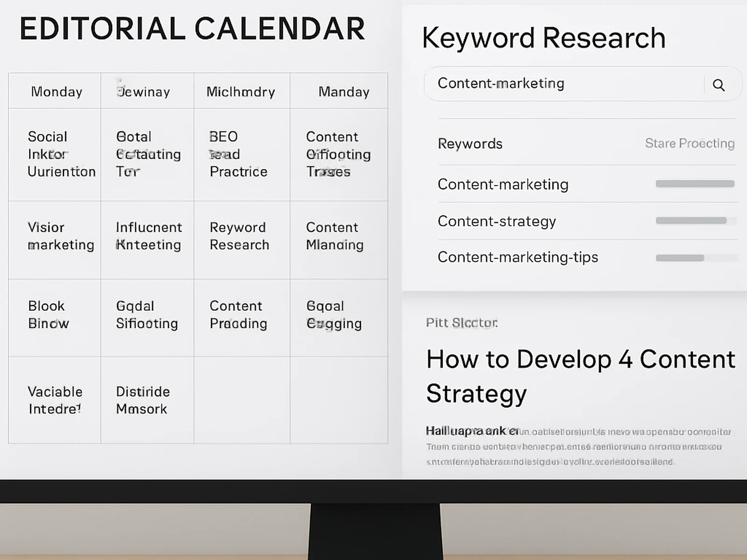
Task: Click the Stare Proecting column header
Action: pos(690,143)
